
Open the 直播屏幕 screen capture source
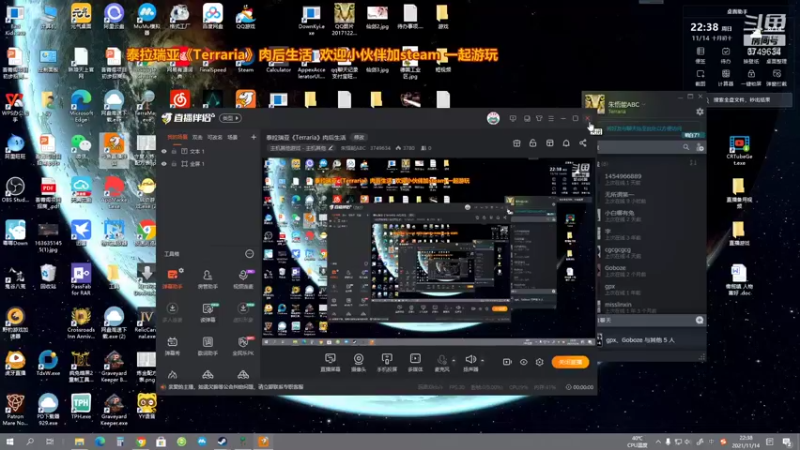[x=330, y=362]
